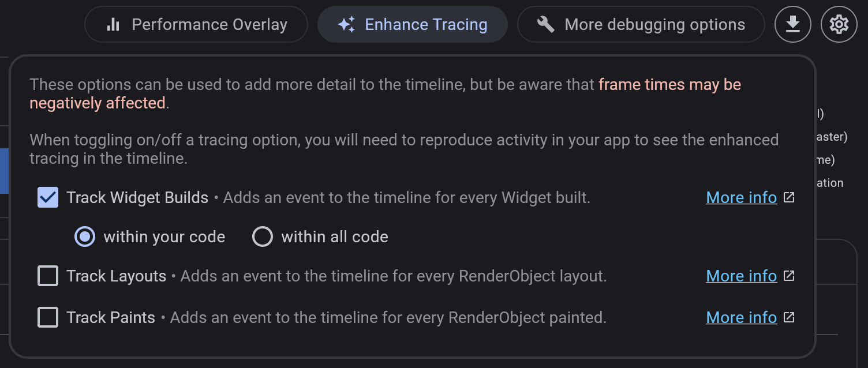Click the More debugging options button
The image size is (868, 368).
(x=641, y=24)
